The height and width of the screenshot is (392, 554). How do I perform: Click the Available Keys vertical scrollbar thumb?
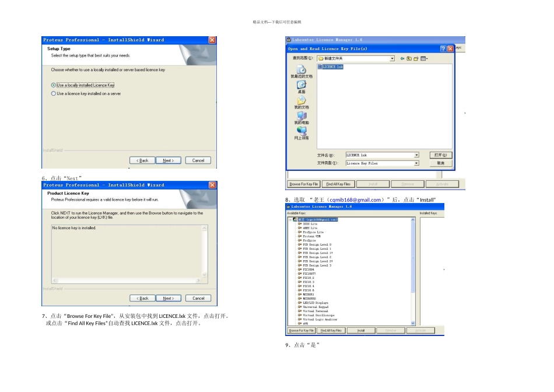pyautogui.click(x=413, y=257)
